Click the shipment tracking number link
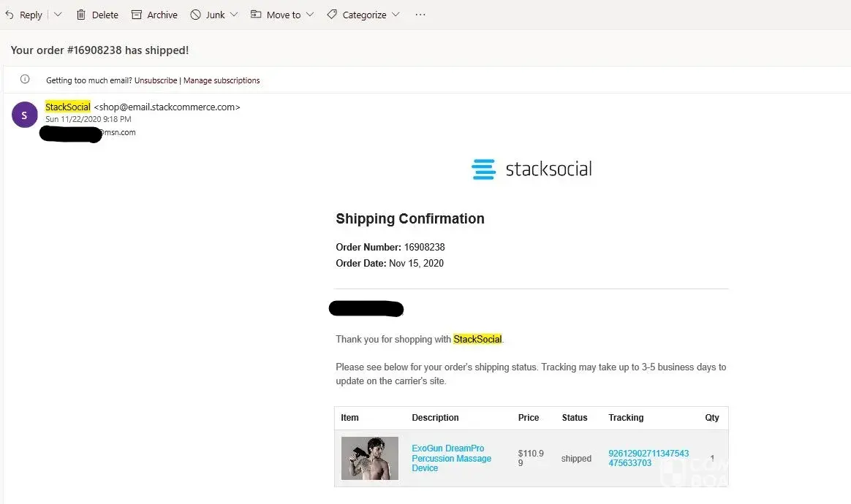The height and width of the screenshot is (504, 851). pos(648,458)
